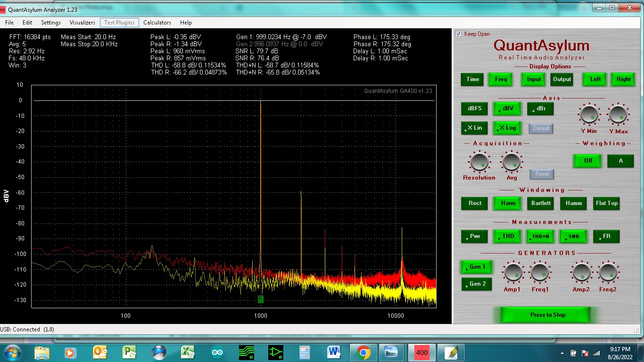
Task: Select Hamm window
Action: pos(574,203)
